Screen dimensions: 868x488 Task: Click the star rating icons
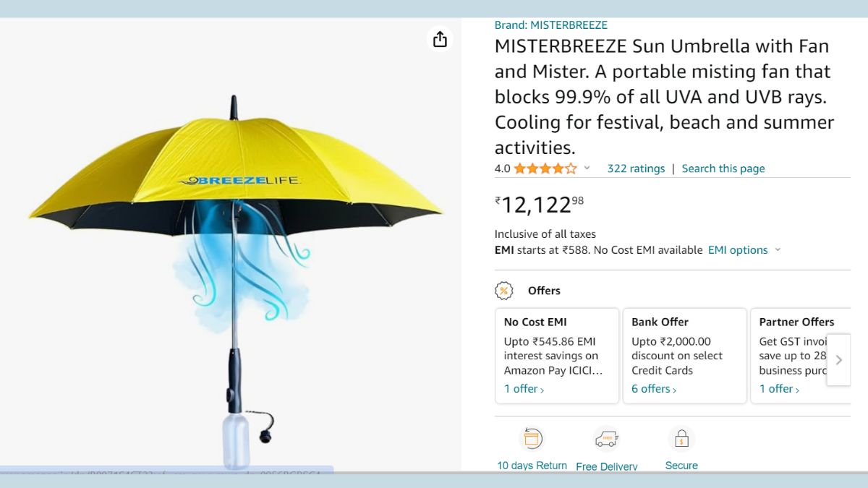[545, 168]
